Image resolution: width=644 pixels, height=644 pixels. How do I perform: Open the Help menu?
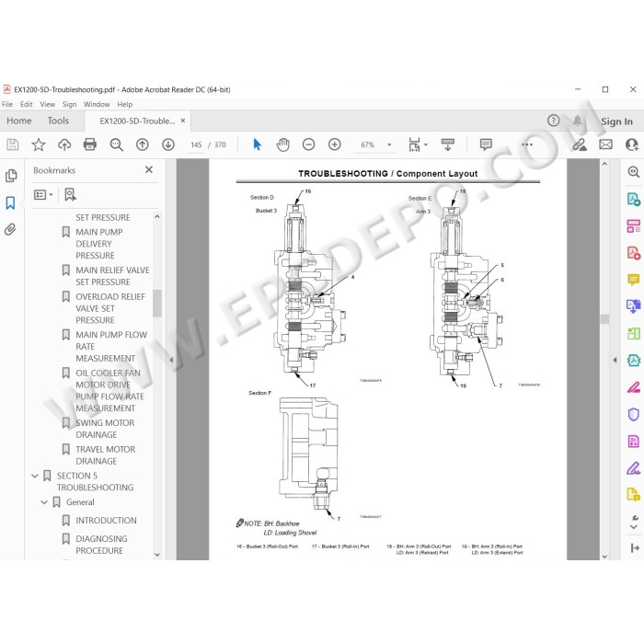[124, 104]
